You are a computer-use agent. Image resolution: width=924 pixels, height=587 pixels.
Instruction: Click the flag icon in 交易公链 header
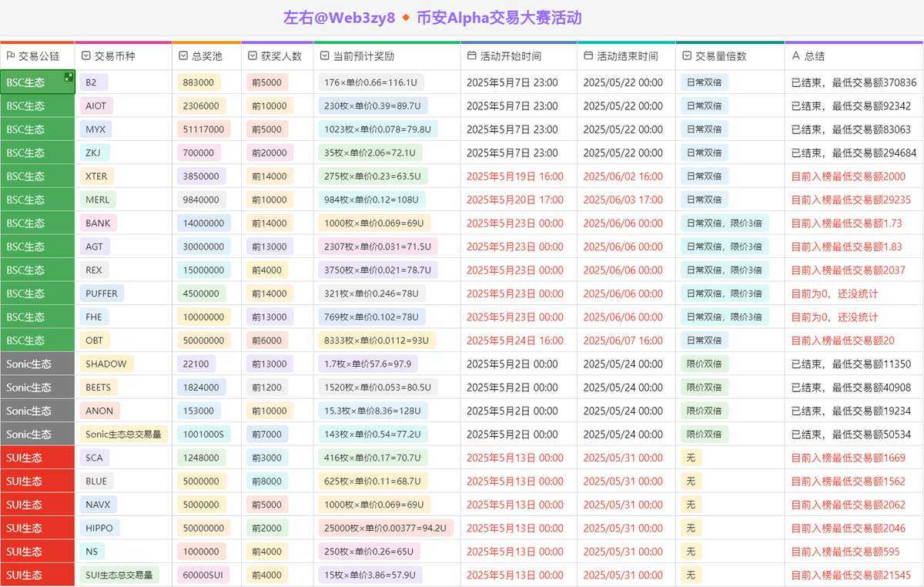point(11,56)
